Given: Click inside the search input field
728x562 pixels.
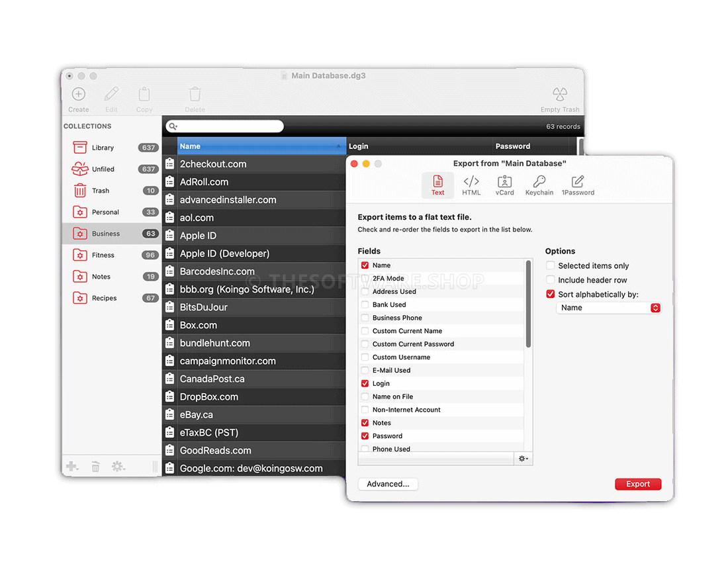Looking at the screenshot, I should [225, 126].
